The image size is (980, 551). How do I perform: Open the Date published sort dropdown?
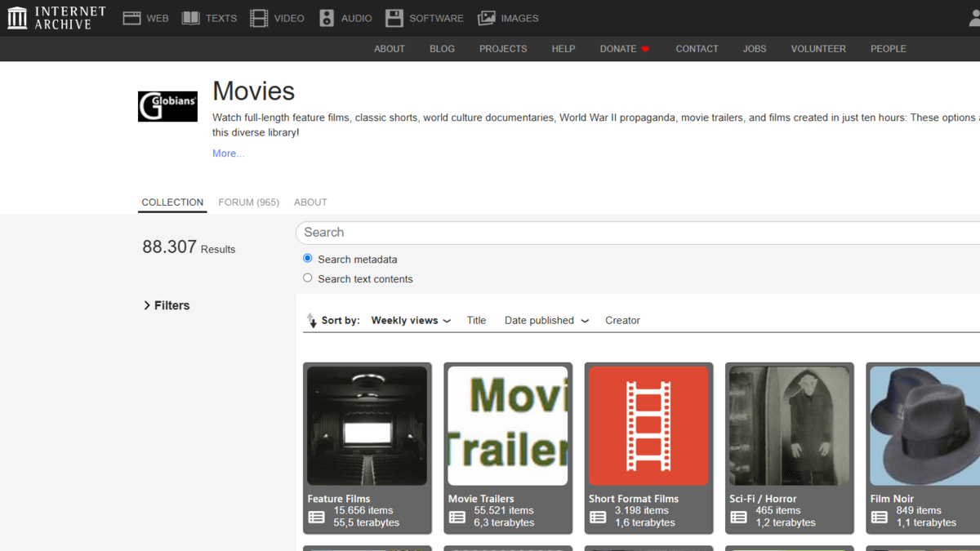pos(546,321)
